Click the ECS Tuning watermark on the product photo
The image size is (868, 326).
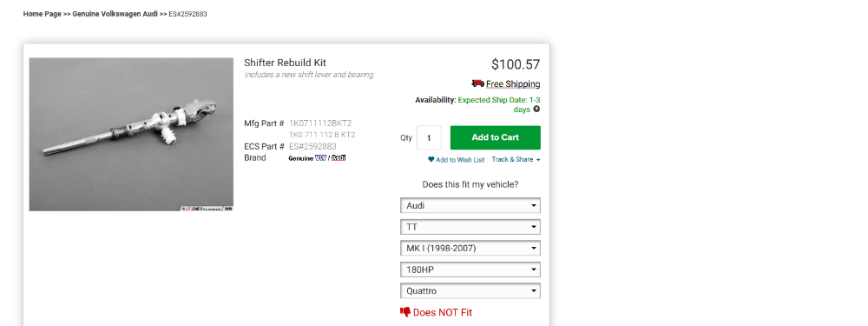(207, 209)
